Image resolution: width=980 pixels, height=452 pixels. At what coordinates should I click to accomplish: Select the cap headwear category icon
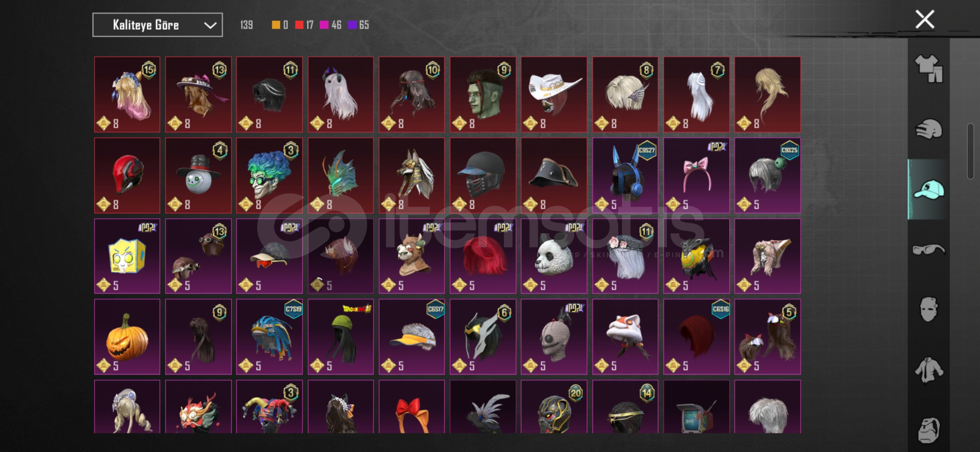[x=928, y=190]
